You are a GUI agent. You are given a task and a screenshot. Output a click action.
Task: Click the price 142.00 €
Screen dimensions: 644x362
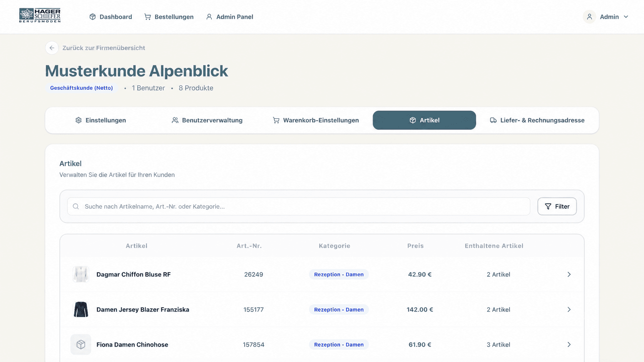(x=420, y=310)
